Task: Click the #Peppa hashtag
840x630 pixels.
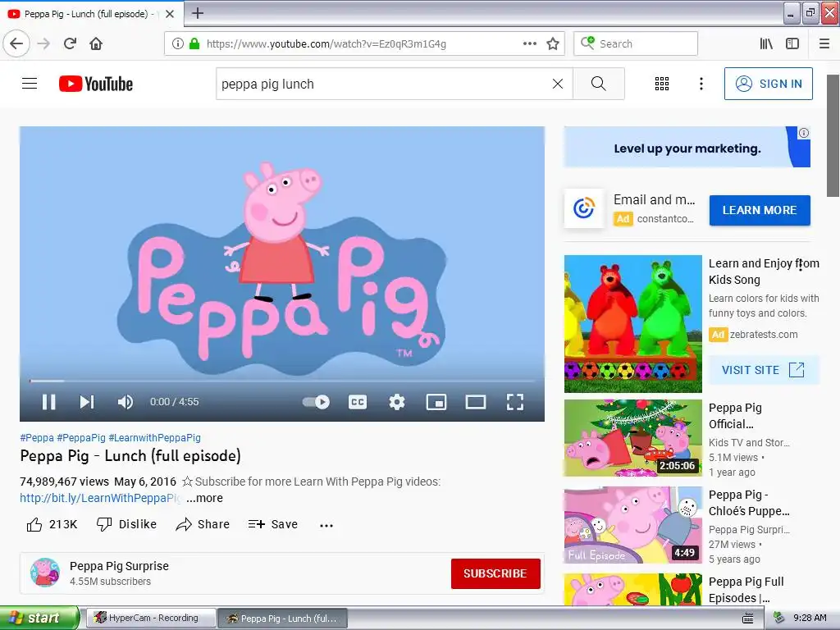Action: click(37, 438)
